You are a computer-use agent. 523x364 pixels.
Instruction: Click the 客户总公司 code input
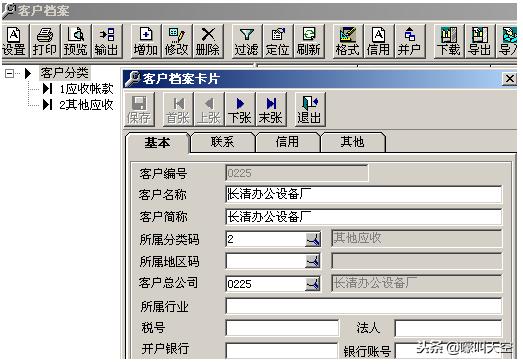(266, 284)
